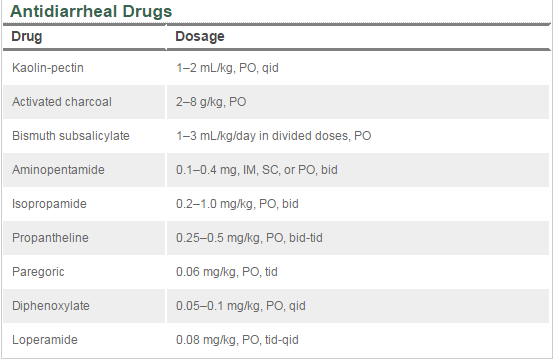This screenshot has width=557, height=361.
Task: Select the Drug column header
Action: tap(27, 36)
